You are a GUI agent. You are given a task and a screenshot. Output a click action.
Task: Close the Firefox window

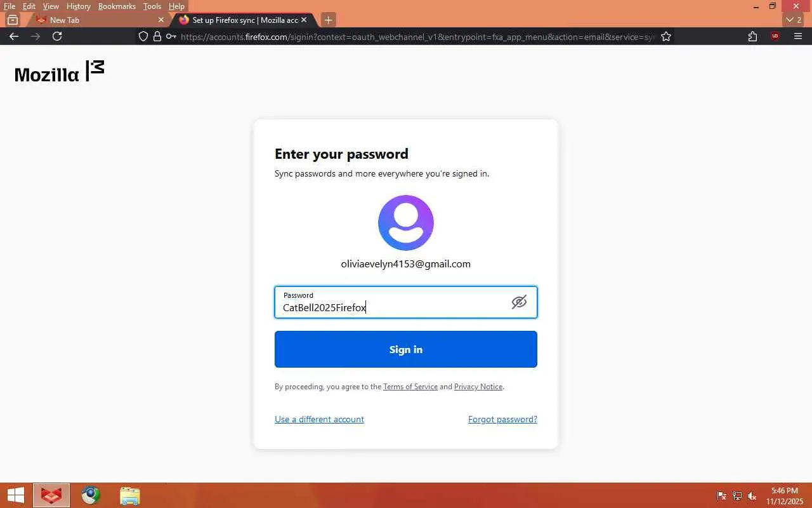tap(796, 6)
